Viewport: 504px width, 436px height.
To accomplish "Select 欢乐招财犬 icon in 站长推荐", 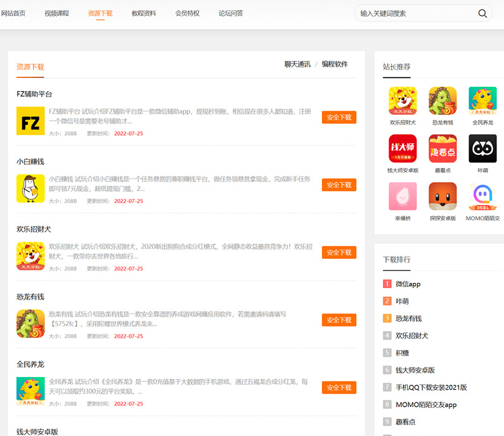I will [403, 101].
